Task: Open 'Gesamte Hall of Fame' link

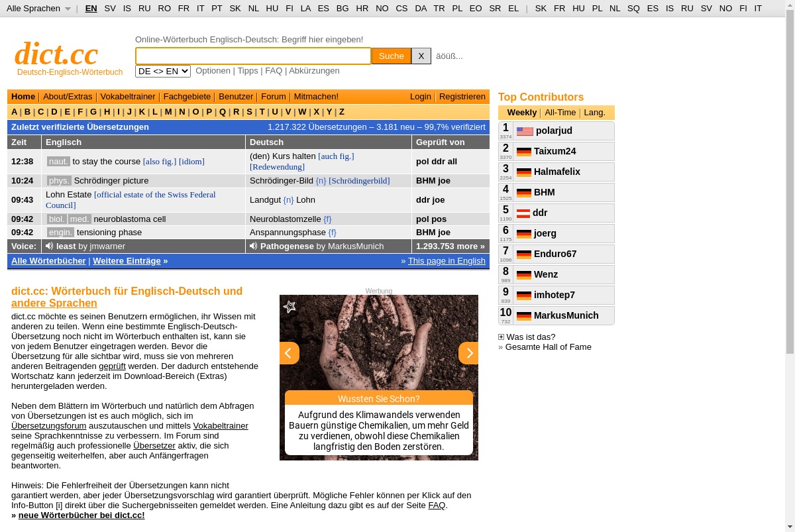Action: [549, 347]
